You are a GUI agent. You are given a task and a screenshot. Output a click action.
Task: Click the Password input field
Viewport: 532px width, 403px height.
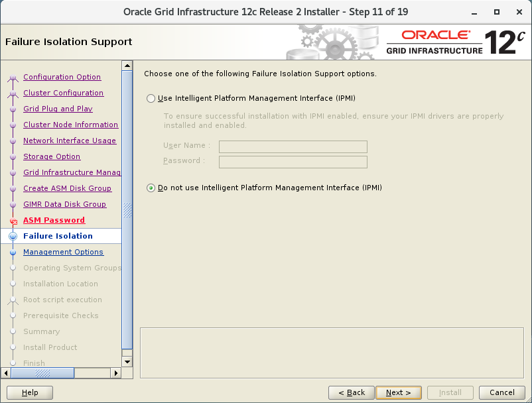(293, 162)
